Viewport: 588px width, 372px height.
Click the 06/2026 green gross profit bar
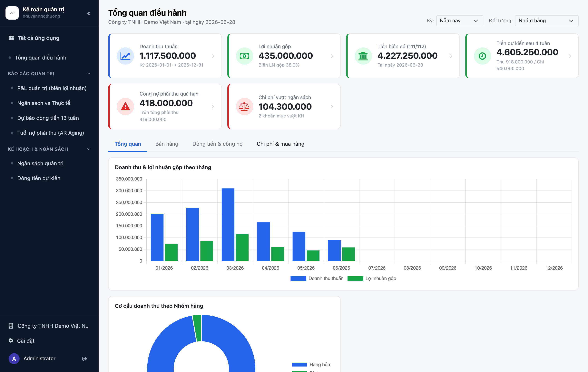(x=348, y=254)
